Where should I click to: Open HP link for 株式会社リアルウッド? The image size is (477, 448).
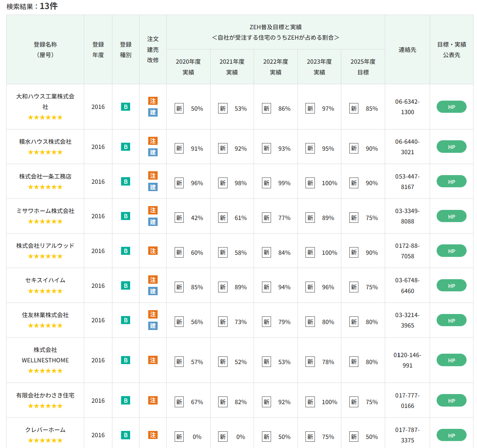point(451,251)
